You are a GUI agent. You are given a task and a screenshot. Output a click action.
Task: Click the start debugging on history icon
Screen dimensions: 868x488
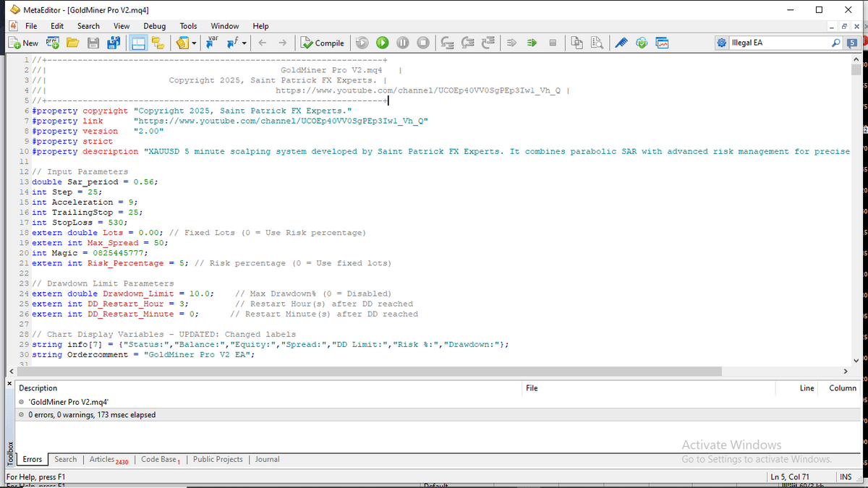(x=362, y=43)
